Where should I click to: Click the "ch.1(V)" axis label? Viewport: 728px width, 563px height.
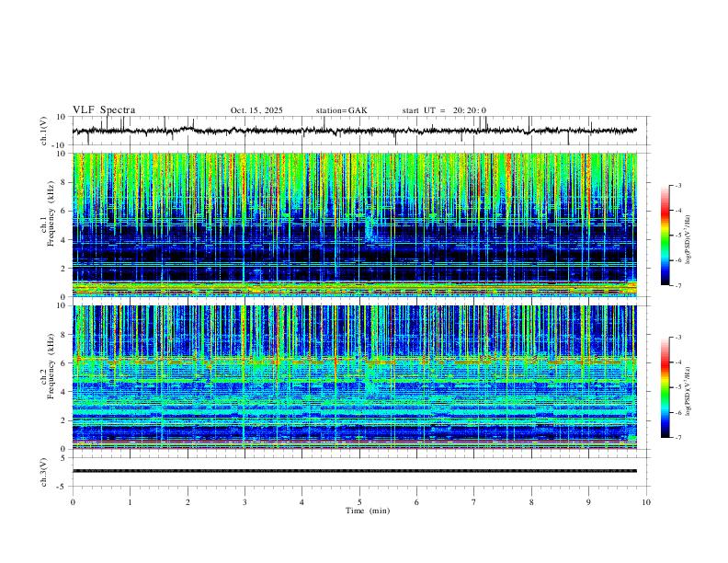click(44, 131)
